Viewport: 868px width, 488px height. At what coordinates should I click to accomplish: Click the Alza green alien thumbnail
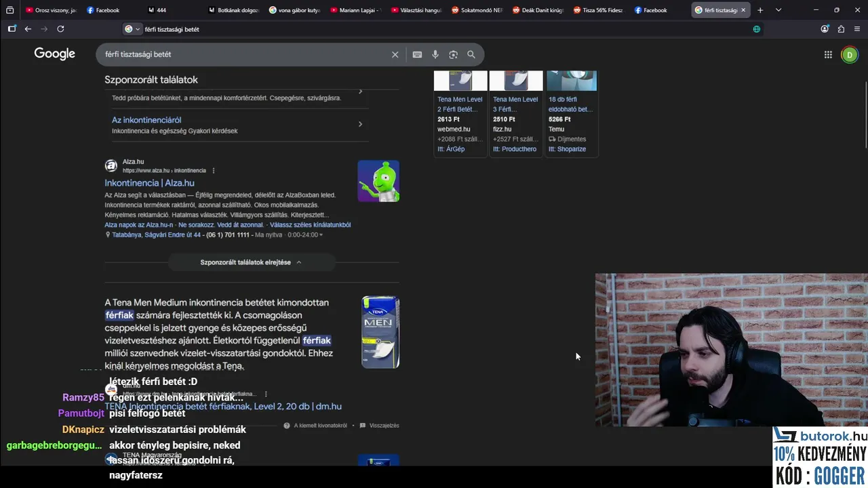click(x=378, y=181)
